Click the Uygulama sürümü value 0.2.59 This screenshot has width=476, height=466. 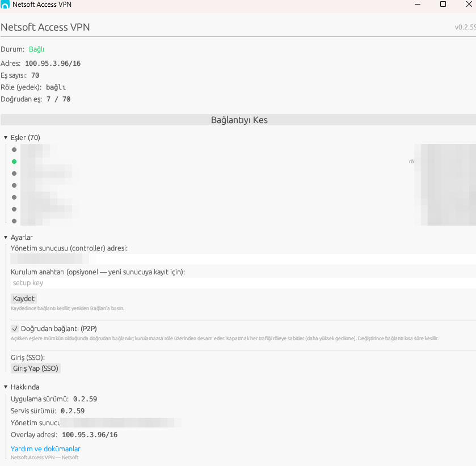click(x=85, y=399)
